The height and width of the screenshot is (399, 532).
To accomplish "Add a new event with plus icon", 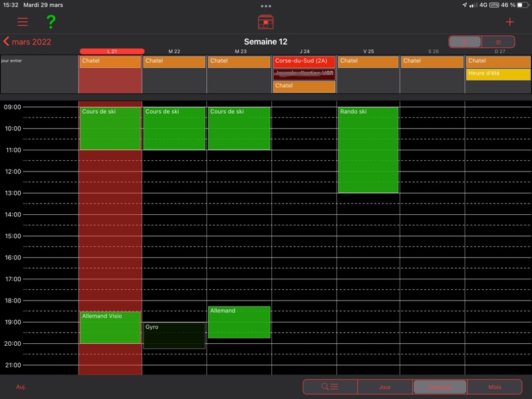I will pyautogui.click(x=509, y=22).
